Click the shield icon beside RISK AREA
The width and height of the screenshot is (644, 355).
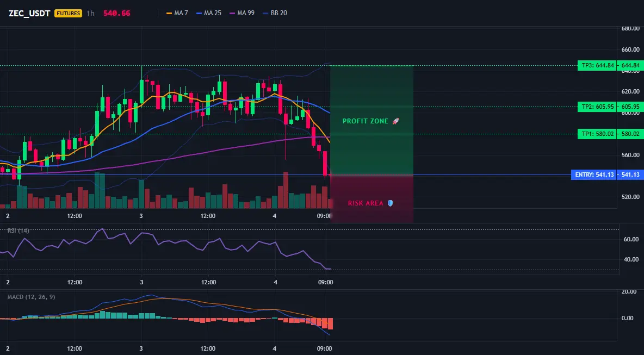point(390,203)
